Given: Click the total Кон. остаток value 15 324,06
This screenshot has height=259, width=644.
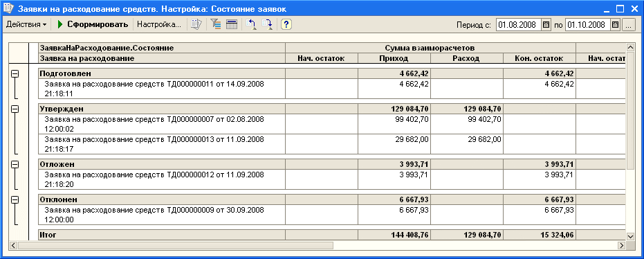Looking at the screenshot, I should point(558,235).
